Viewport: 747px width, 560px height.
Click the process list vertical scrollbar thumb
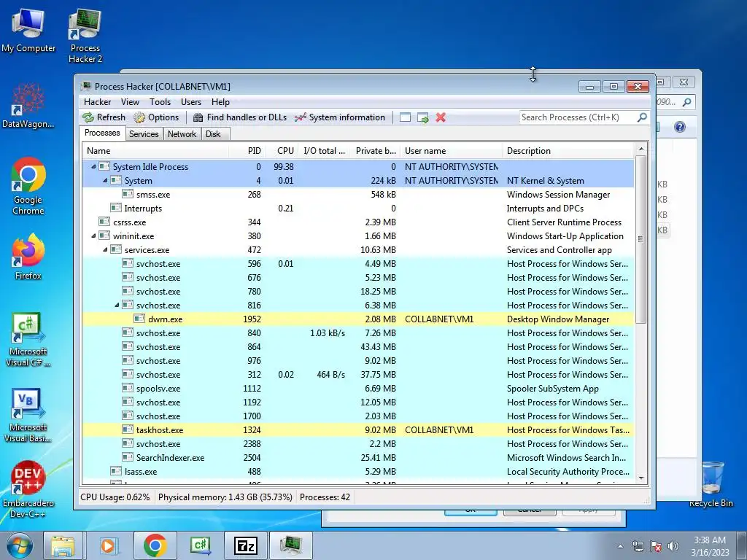pos(641,239)
